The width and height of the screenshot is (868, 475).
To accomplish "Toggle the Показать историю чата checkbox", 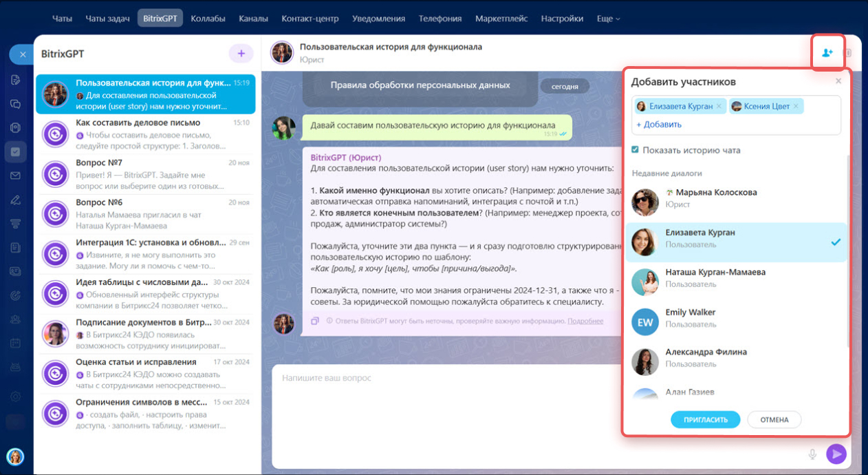I will (636, 150).
